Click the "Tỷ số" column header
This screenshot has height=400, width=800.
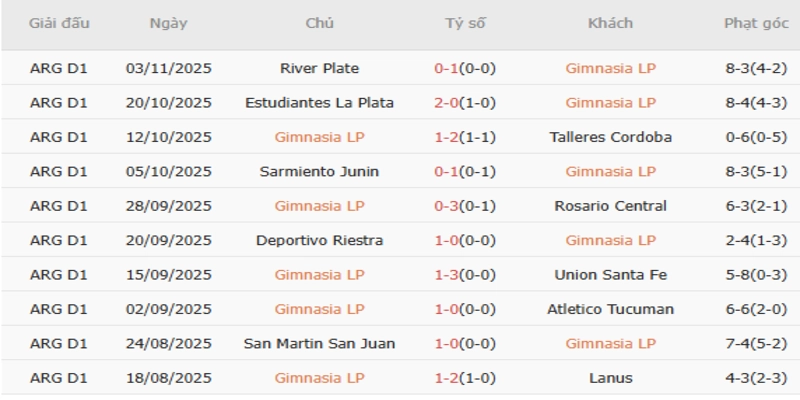click(465, 23)
